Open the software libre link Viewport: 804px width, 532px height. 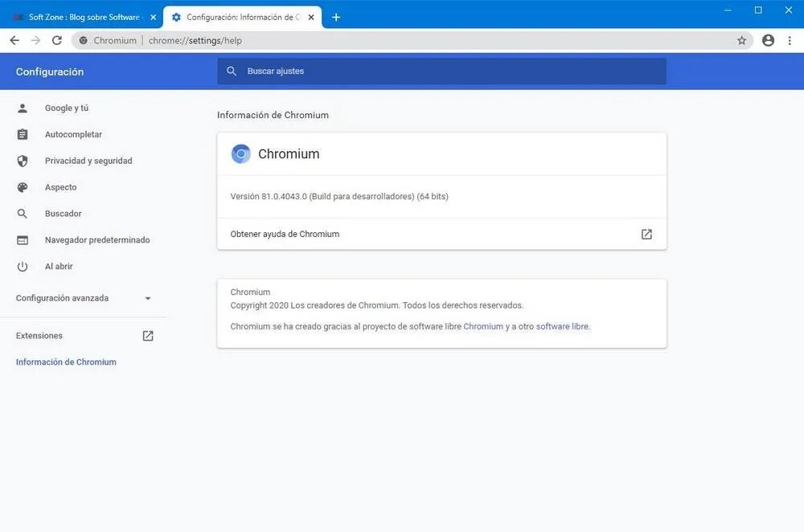563,326
